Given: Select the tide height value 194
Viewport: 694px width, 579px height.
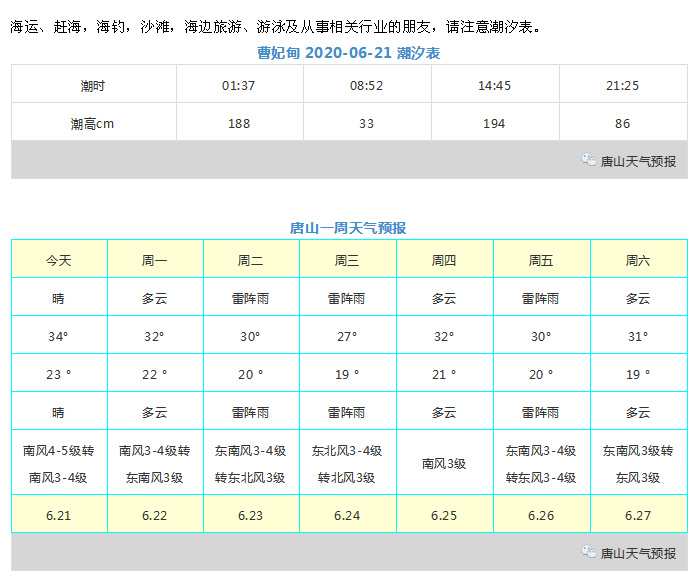Looking at the screenshot, I should coord(494,123).
